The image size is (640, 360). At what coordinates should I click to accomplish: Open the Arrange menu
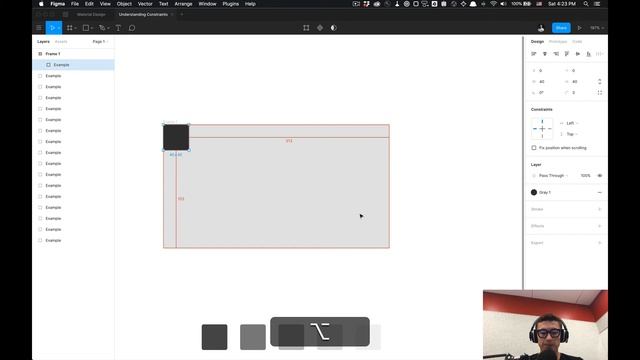[183, 4]
